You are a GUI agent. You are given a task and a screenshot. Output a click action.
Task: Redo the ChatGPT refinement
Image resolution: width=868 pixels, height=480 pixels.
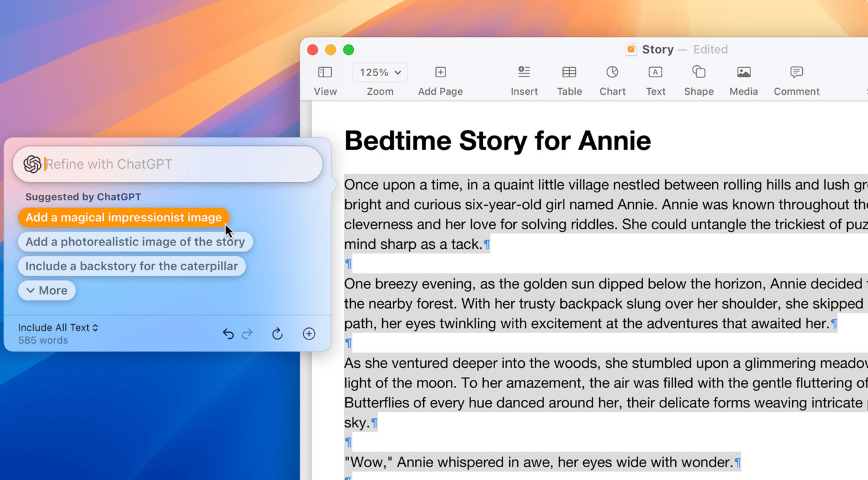(247, 333)
